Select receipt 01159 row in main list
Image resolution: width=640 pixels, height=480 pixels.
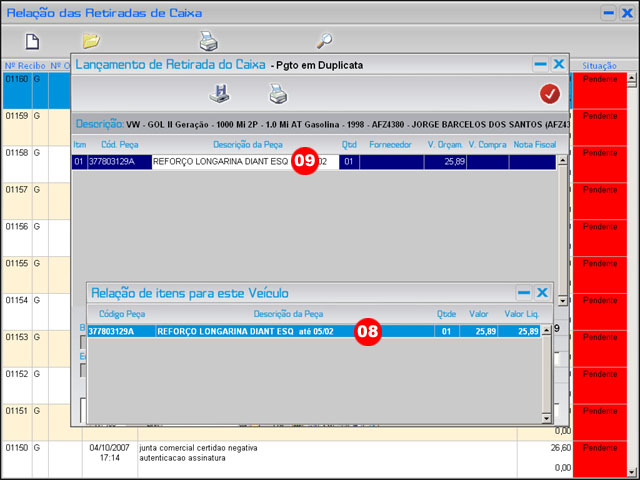tap(17, 116)
